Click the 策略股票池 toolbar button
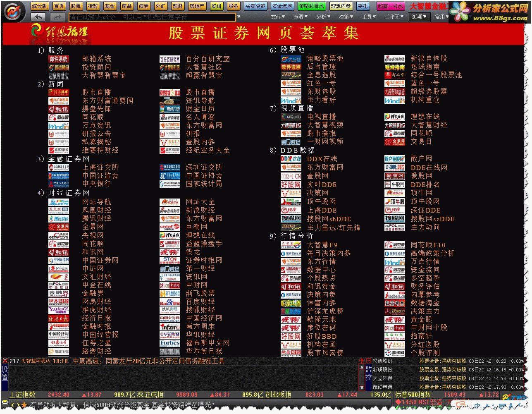 (x=312, y=6)
